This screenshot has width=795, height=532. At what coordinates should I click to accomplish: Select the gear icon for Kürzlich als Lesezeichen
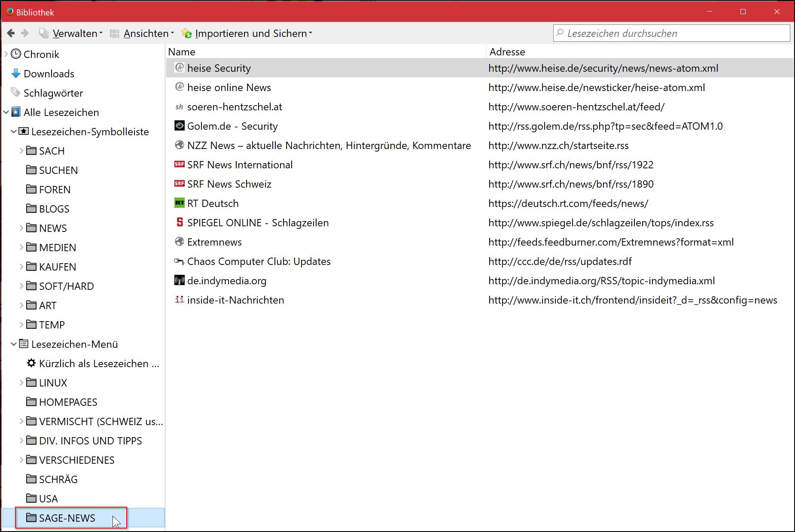(x=31, y=363)
